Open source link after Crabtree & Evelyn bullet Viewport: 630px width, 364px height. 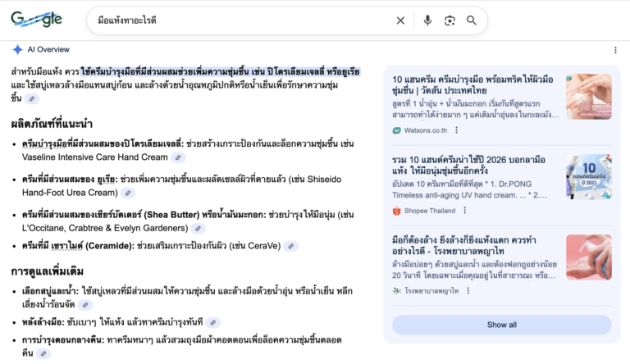point(198,229)
